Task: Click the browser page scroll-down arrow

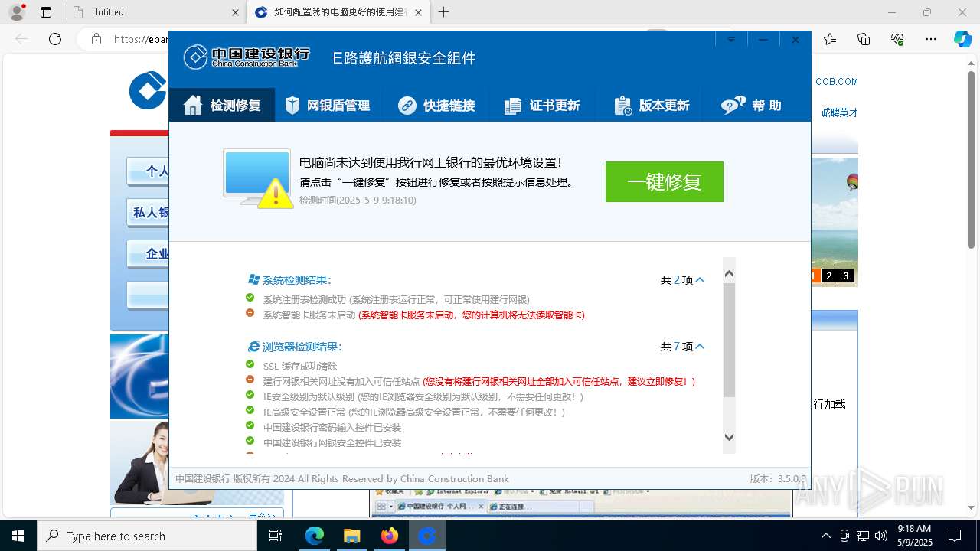Action: point(972,507)
